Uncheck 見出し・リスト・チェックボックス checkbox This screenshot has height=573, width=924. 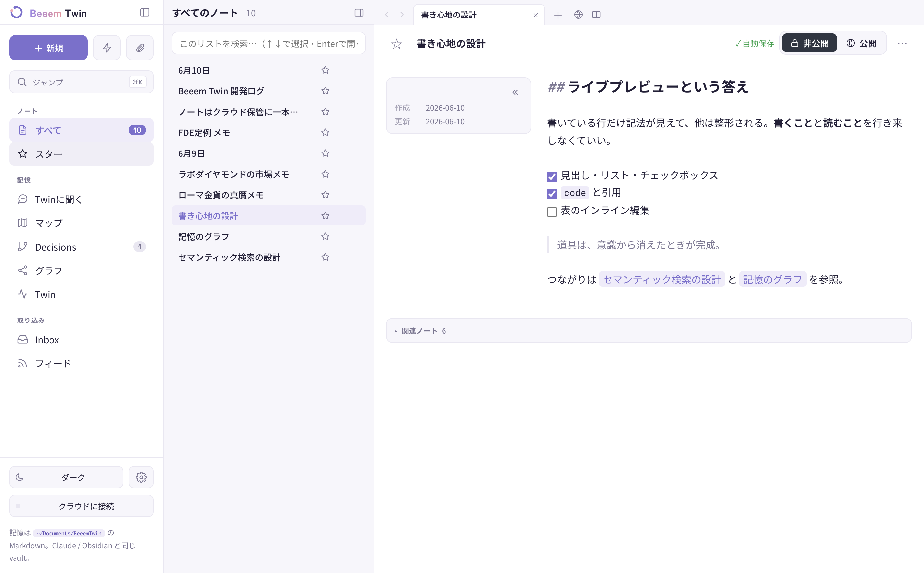(x=552, y=177)
